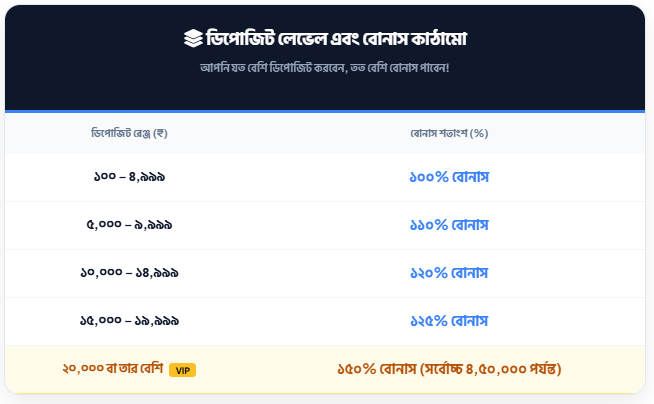The height and width of the screenshot is (404, 654).
Task: Click the blue divider line below the banner
Action: coord(325,111)
